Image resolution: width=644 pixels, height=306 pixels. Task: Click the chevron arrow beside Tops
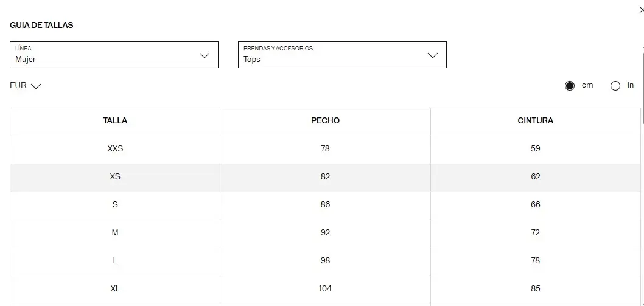[433, 55]
